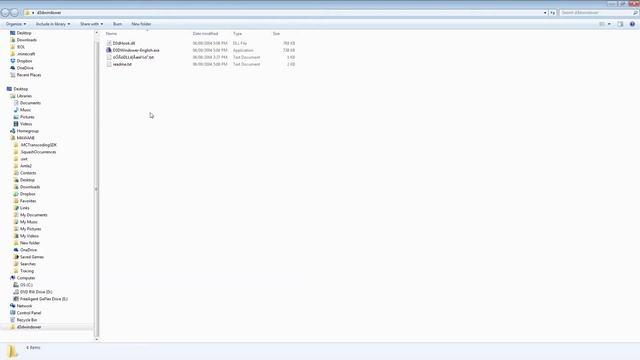Open the Share with dropdown

pos(91,24)
